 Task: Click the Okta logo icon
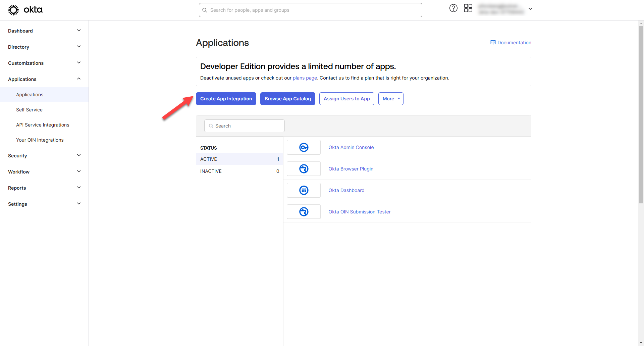coord(13,10)
